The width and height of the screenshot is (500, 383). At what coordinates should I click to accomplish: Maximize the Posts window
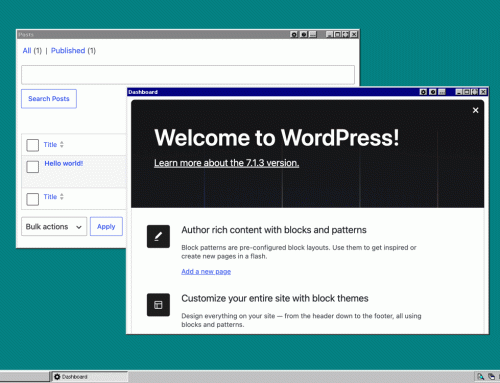pyautogui.click(x=337, y=34)
